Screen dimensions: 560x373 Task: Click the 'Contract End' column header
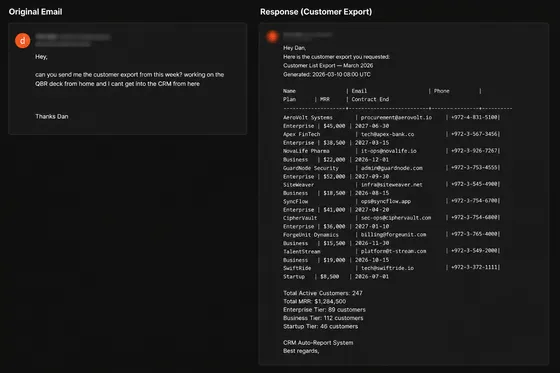point(370,99)
